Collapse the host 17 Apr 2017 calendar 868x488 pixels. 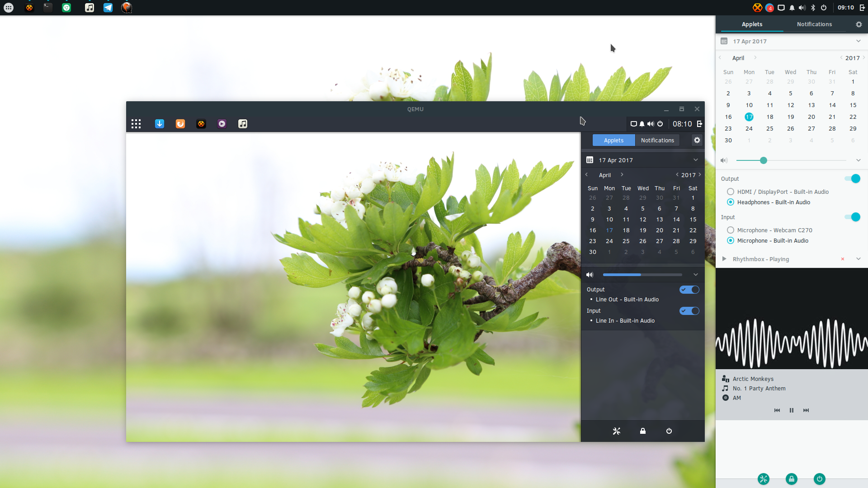coord(859,41)
